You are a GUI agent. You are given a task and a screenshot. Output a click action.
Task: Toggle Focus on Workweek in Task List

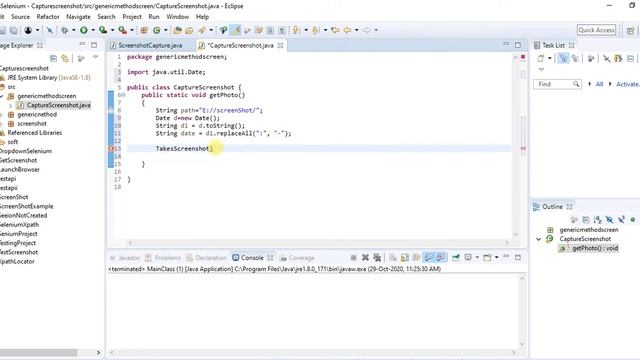(607, 59)
